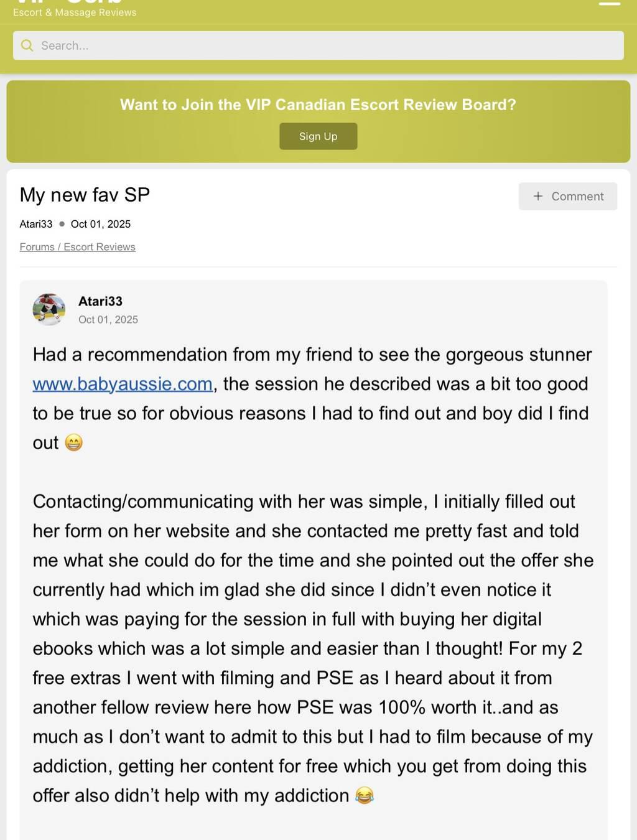637x840 pixels.
Task: Click author name Atari33 under the title
Action: coord(36,224)
